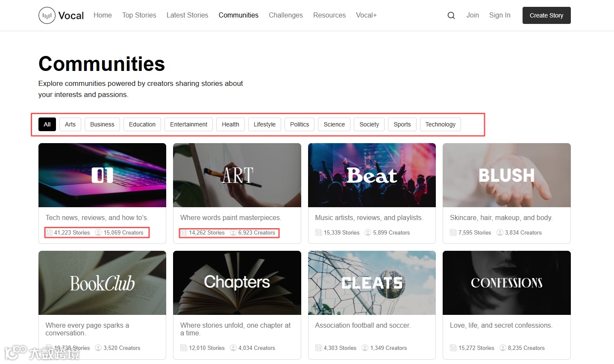Screen dimensions: 614x364
Task: Click 'Love, life, and secret confessions.' text
Action: tap(501, 325)
